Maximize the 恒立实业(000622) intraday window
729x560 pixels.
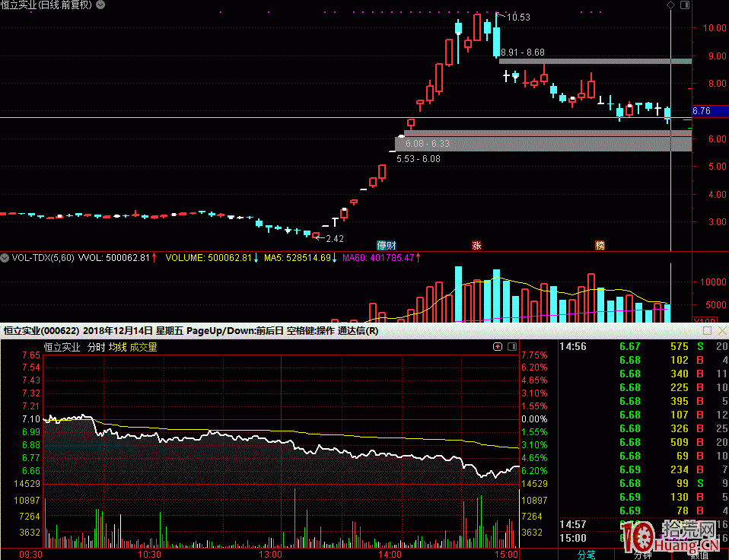click(707, 330)
